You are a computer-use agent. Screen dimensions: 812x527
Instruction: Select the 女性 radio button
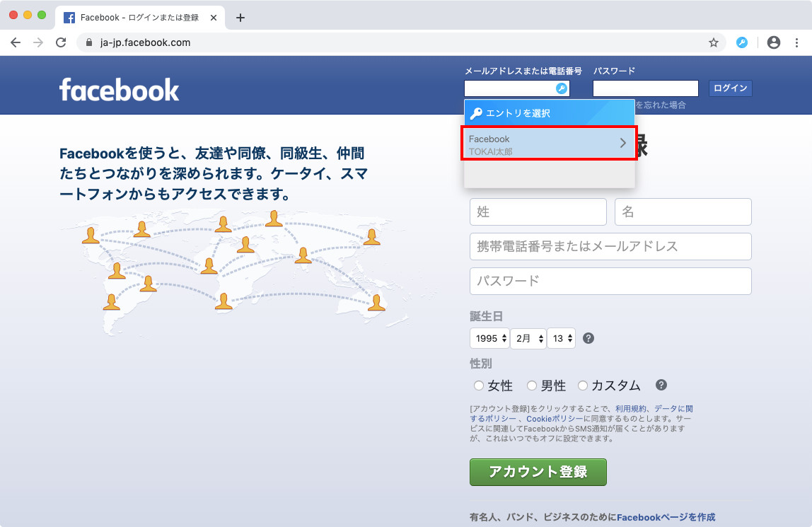[x=479, y=386]
